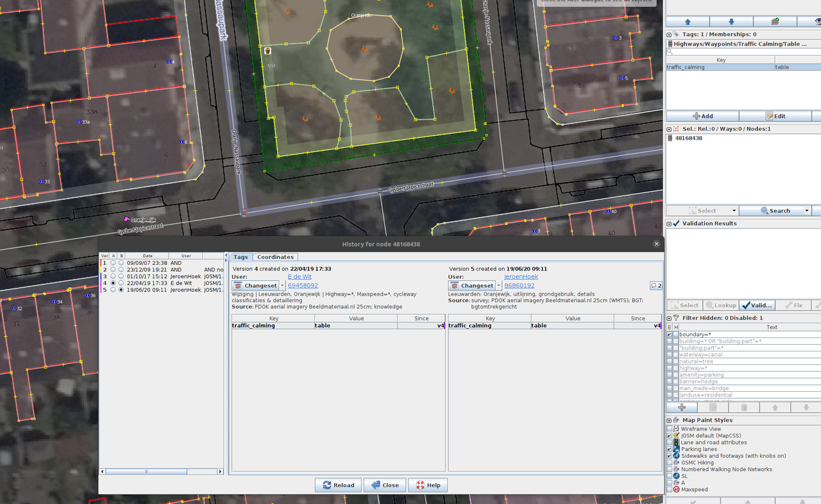Click the Lookup magnifier icon
Screen dimensions: 821x504
(709, 305)
